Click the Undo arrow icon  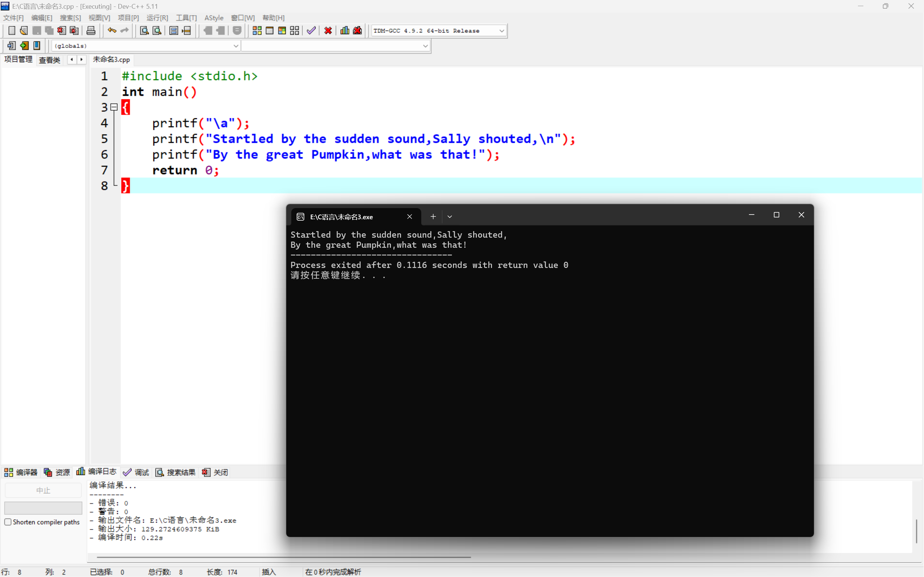point(112,31)
